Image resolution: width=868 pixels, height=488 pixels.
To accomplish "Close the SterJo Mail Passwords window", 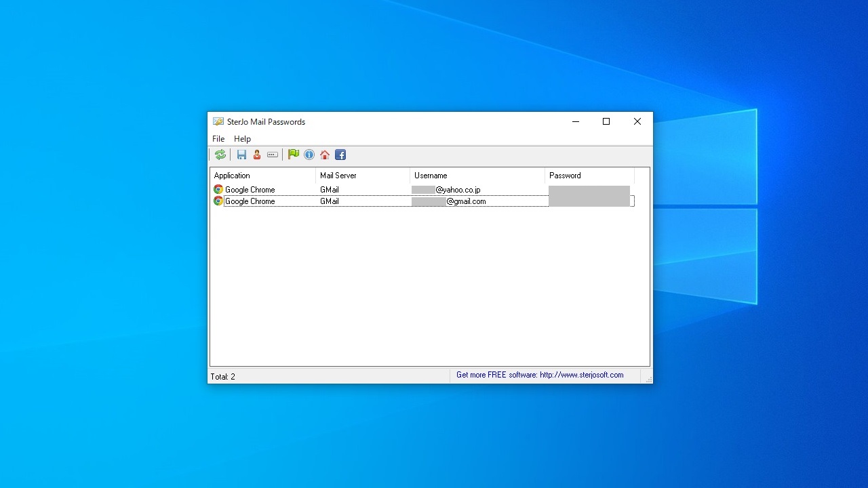I will tap(637, 122).
